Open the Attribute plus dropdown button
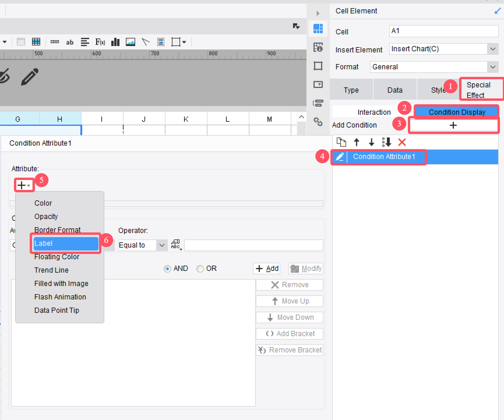 pyautogui.click(x=24, y=185)
